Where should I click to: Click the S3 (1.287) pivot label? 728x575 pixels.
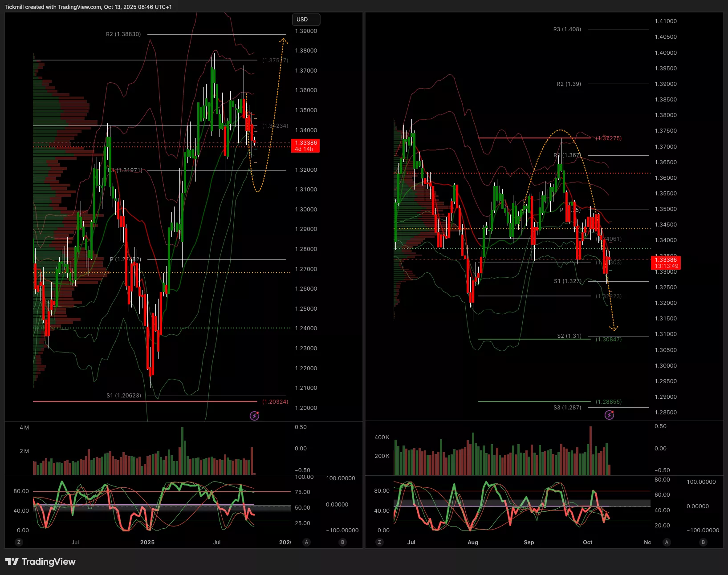coord(567,407)
